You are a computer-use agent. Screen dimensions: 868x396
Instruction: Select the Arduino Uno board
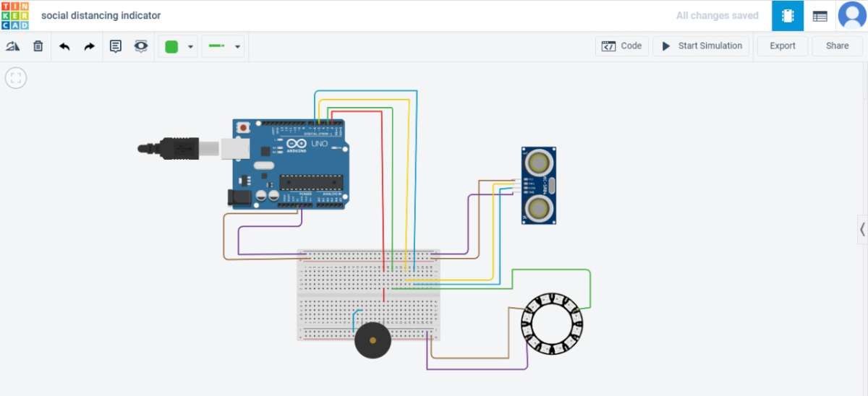(289, 164)
